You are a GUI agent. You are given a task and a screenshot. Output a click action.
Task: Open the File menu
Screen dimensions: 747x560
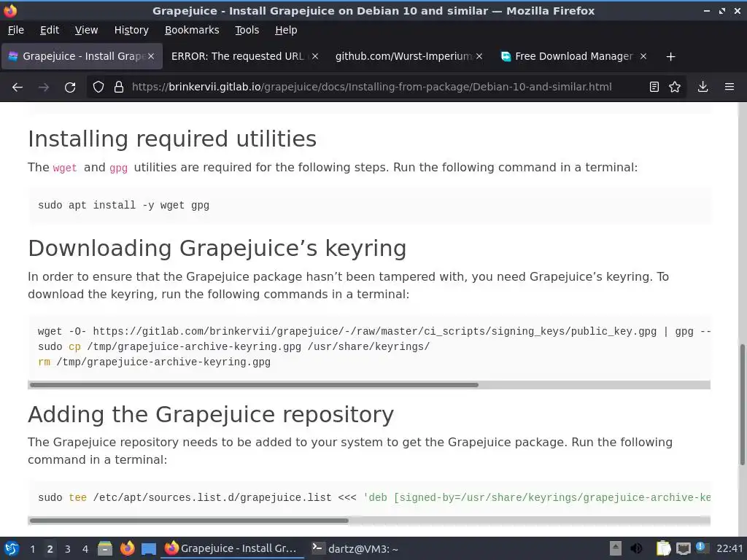coord(16,30)
